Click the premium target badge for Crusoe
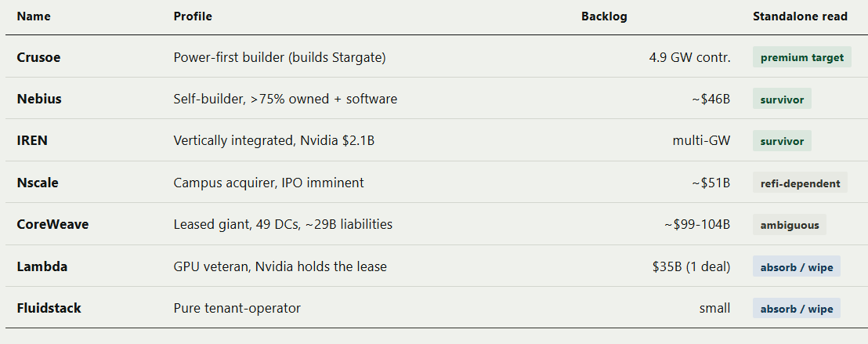The height and width of the screenshot is (344, 868). pyautogui.click(x=801, y=57)
